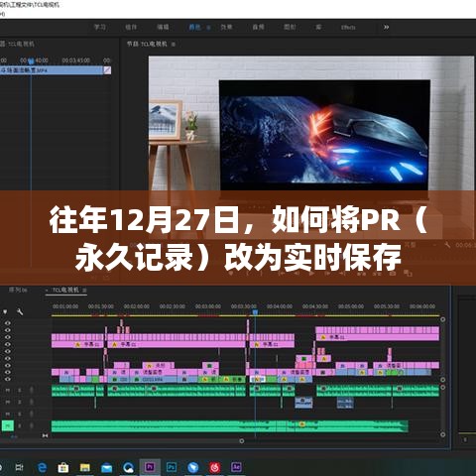
Task: Open the Microsoft Store taskbar icon
Action: [63, 468]
